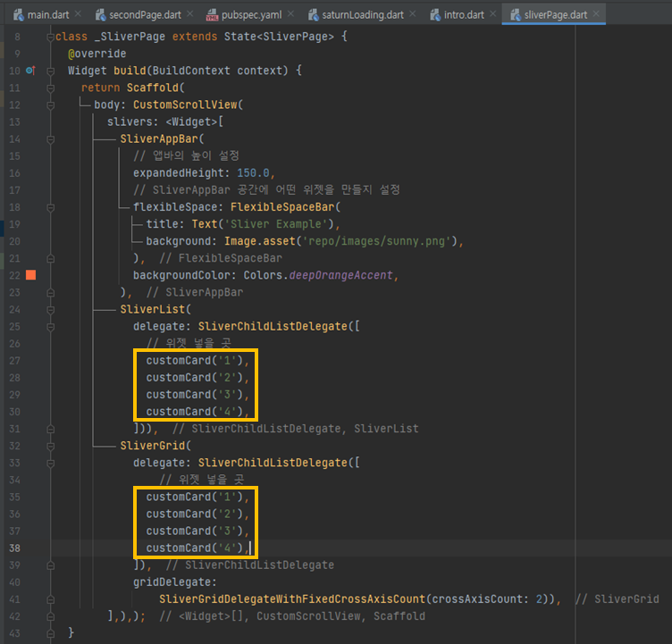Select the sliverPage.dart tab
This screenshot has width=672, height=644.
(555, 15)
